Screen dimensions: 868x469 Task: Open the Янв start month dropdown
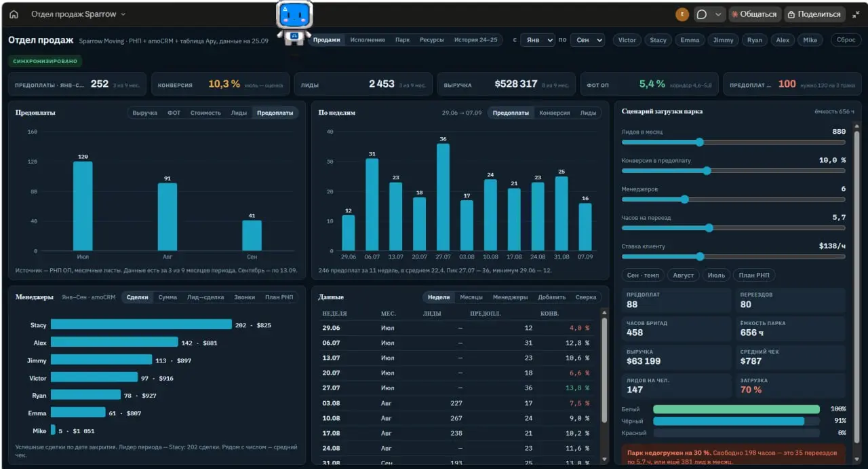click(538, 40)
